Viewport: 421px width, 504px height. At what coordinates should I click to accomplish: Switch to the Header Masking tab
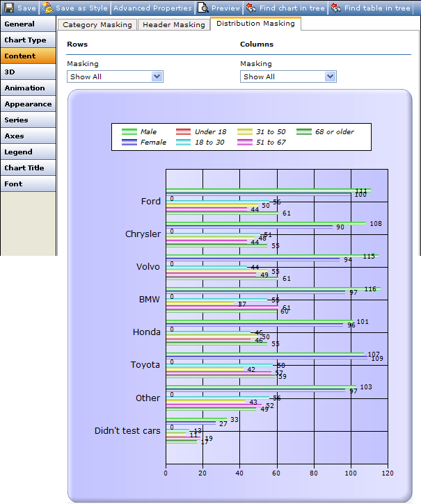click(x=174, y=24)
